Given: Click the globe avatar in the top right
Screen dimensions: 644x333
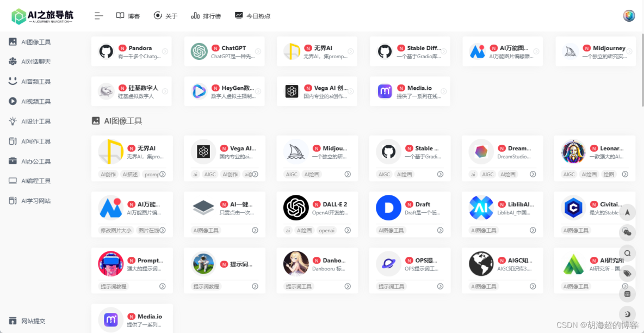Looking at the screenshot, I should click(629, 15).
